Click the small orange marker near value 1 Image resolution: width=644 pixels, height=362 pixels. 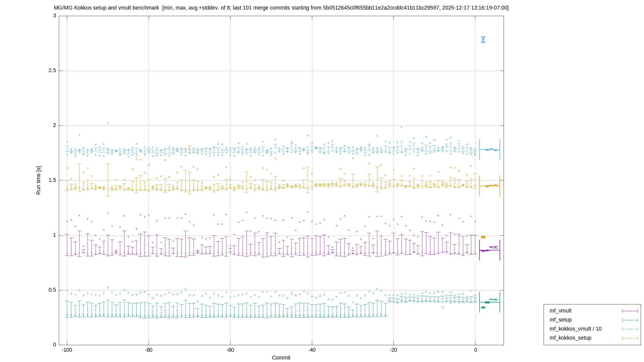coord(483,237)
